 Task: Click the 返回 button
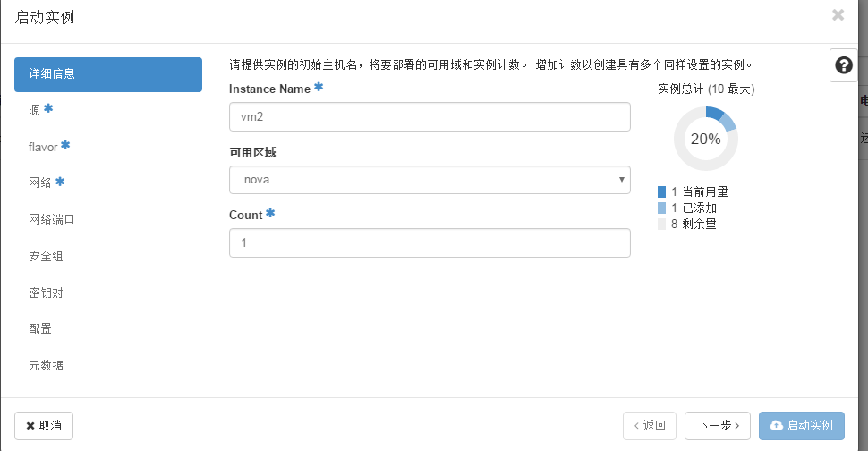(x=650, y=426)
